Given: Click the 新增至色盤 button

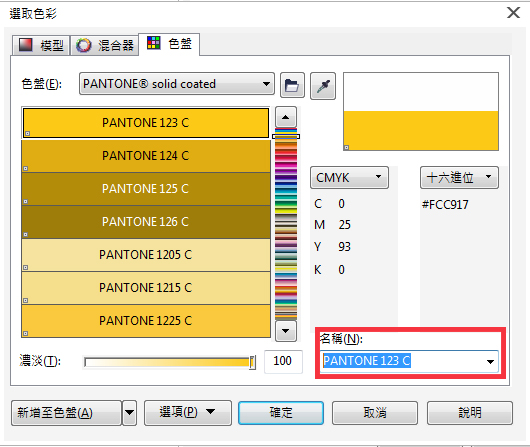Looking at the screenshot, I should click(66, 413).
